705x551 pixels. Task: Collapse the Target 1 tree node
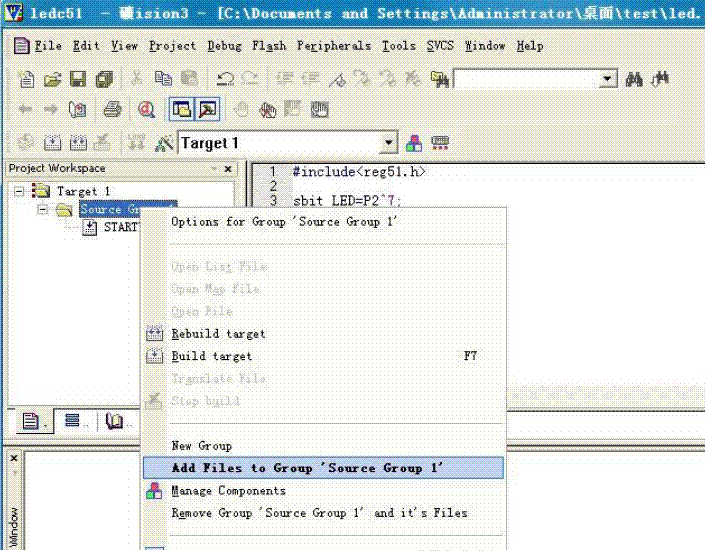tap(19, 191)
